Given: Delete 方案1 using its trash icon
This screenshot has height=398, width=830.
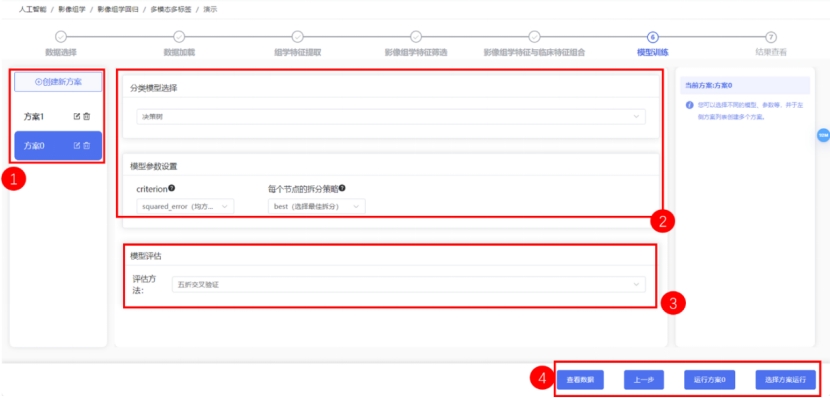Looking at the screenshot, I should [87, 116].
